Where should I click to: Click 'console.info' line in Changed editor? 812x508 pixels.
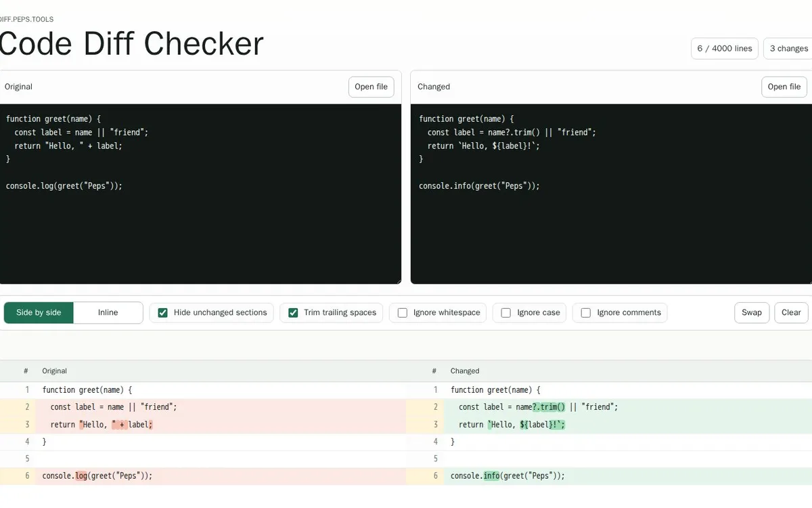[x=479, y=186]
